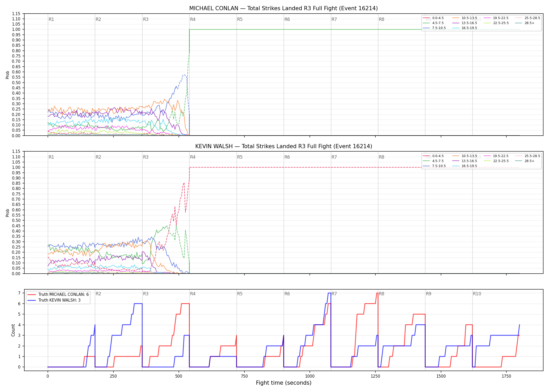Click the R5 round marker in Walsh chart

(240, 157)
